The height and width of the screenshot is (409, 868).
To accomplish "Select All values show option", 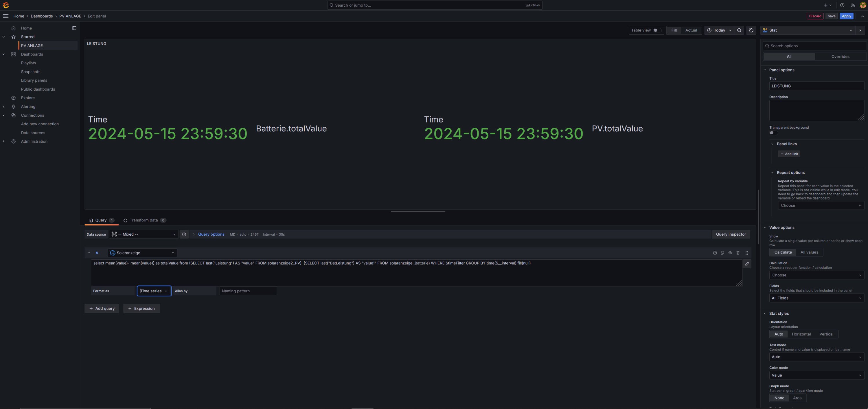I will [809, 252].
